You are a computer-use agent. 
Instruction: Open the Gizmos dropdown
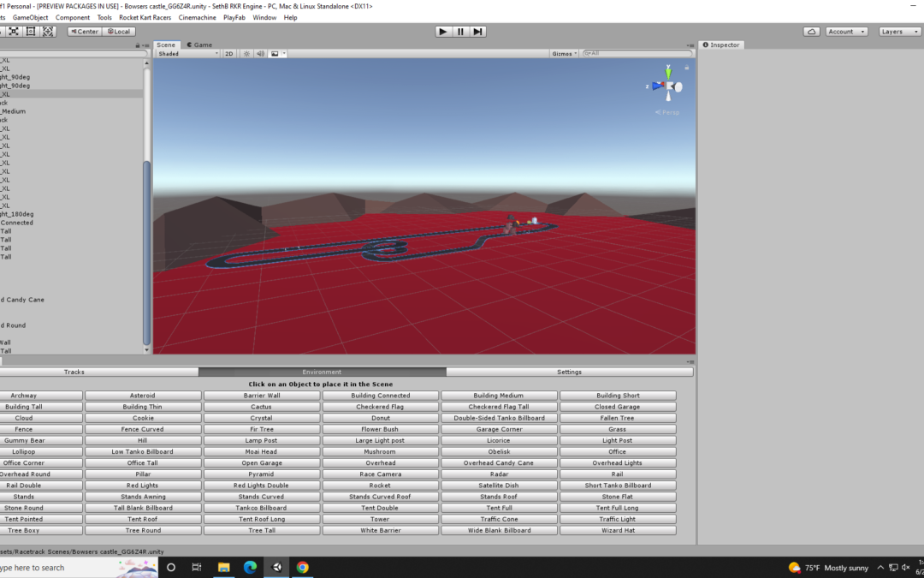(x=564, y=54)
